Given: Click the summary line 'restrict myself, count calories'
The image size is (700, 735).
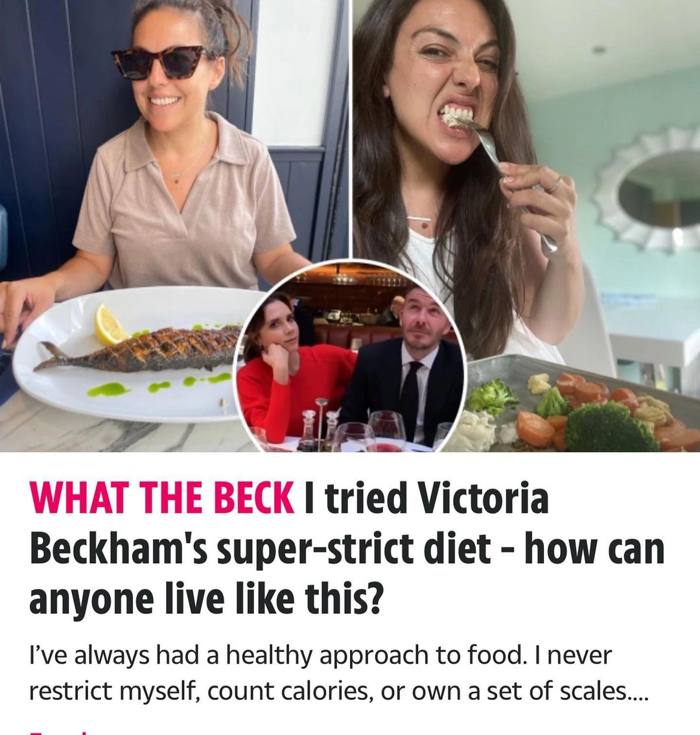Looking at the screenshot, I should click(x=337, y=691).
